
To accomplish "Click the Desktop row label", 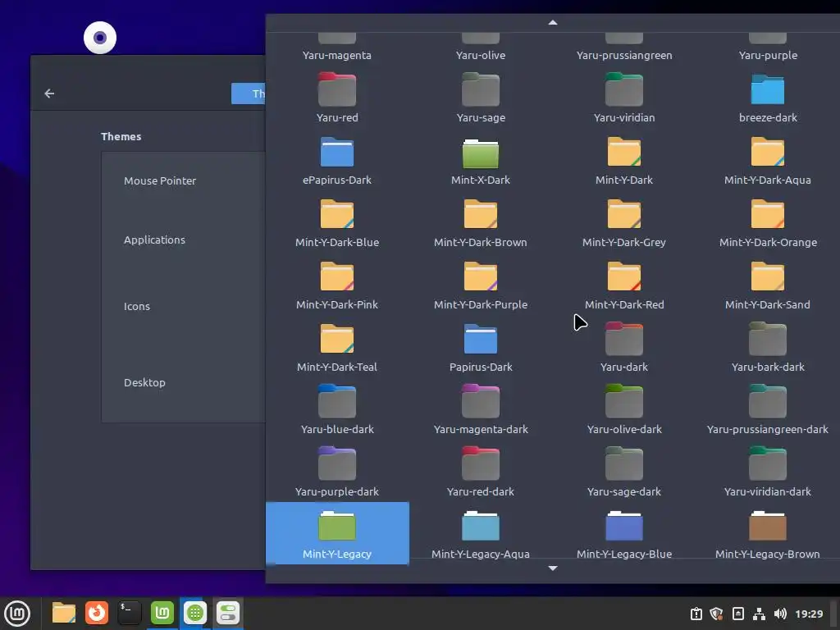I will [144, 382].
